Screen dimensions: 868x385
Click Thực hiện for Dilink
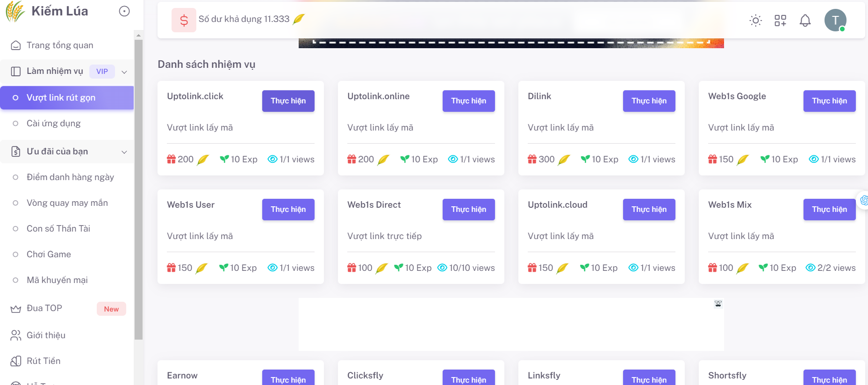[x=649, y=101]
